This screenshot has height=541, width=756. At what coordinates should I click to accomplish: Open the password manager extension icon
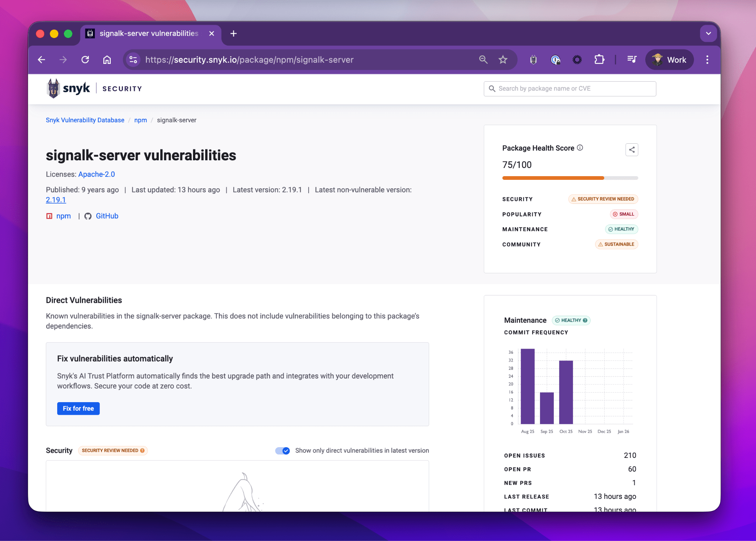tap(556, 59)
